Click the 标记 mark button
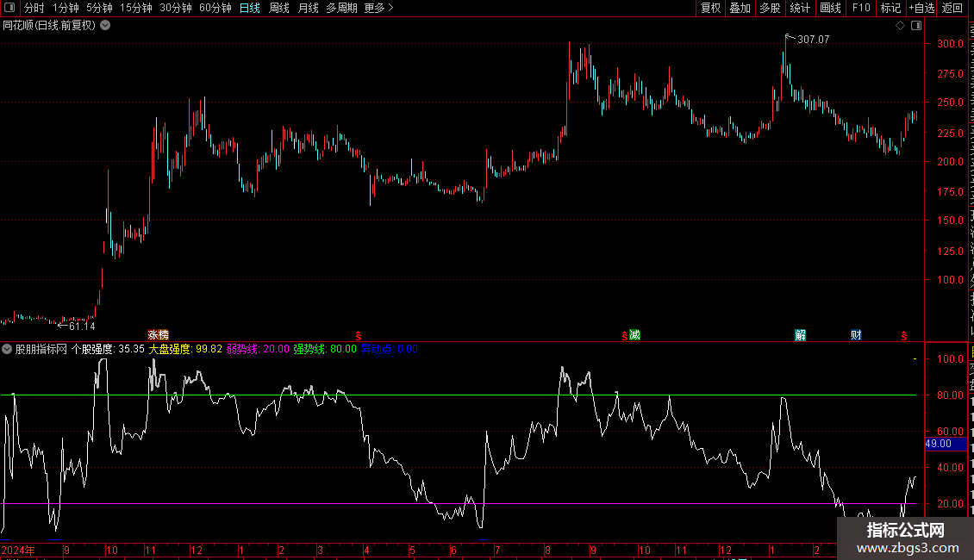The width and height of the screenshot is (974, 560). [890, 8]
